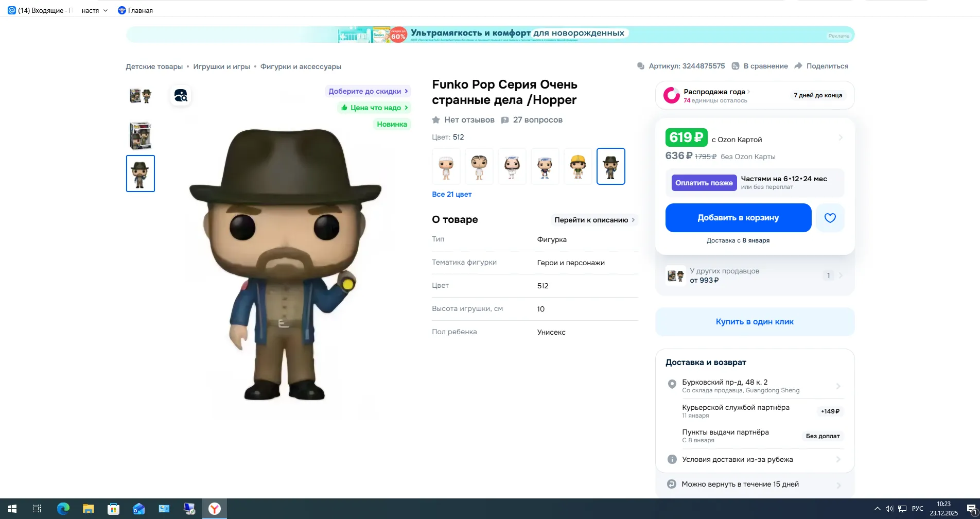Click the Оплатить позже purple button

pyautogui.click(x=704, y=183)
